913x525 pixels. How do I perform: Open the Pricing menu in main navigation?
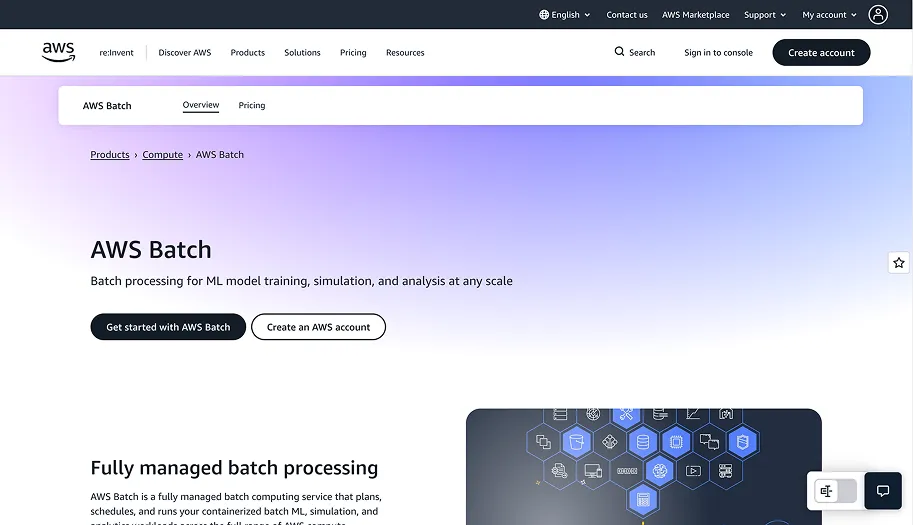353,52
